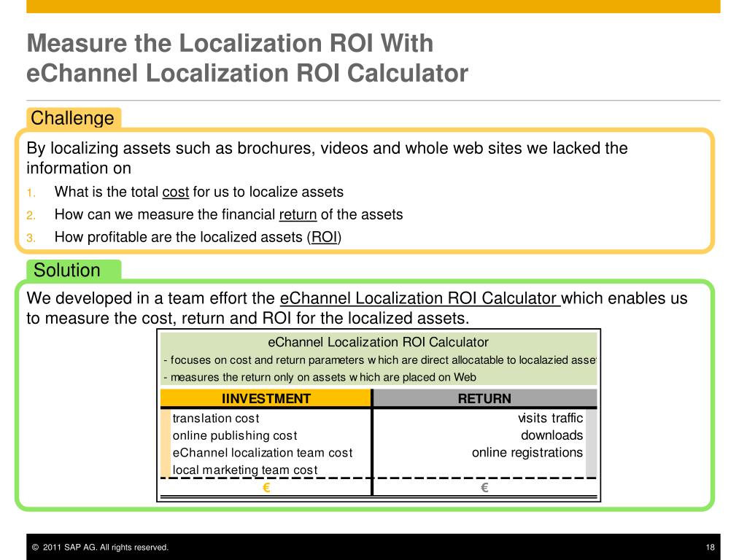This screenshot has height=560, width=747.
Task: Click the slide number 18
Action: pyautogui.click(x=711, y=548)
